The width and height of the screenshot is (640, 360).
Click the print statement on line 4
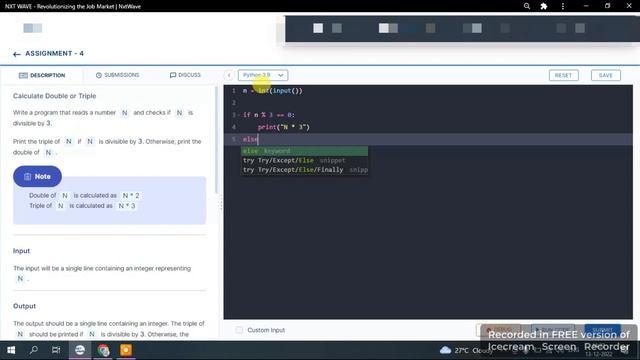[x=284, y=127]
